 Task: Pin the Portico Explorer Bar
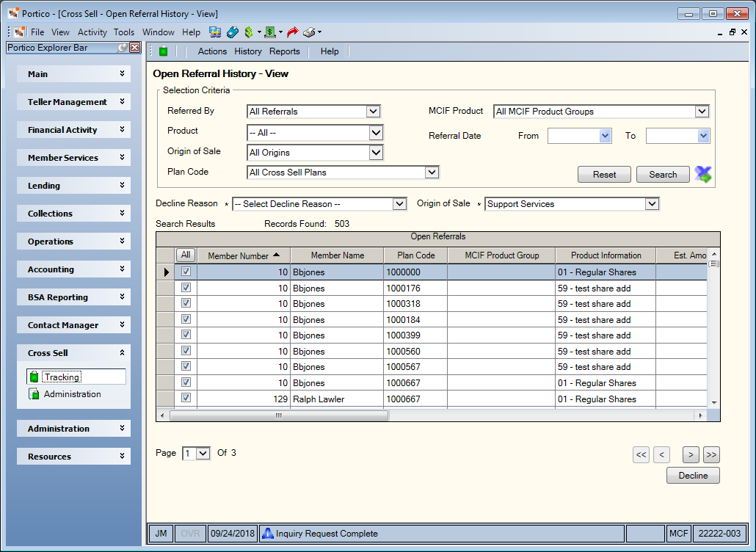point(123,48)
